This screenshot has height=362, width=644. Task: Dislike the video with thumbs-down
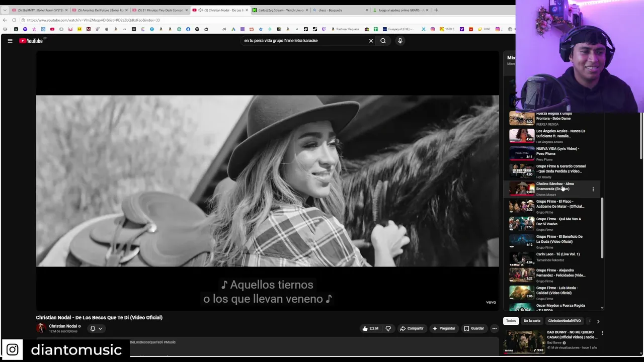[388, 328]
